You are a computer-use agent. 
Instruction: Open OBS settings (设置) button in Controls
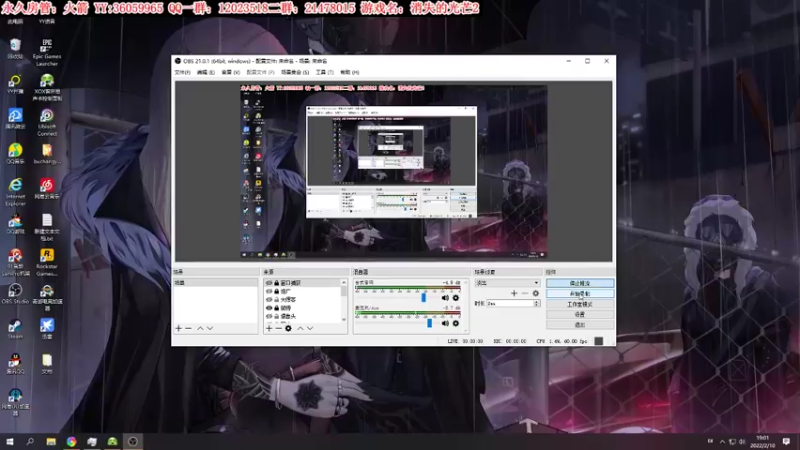[x=580, y=314]
